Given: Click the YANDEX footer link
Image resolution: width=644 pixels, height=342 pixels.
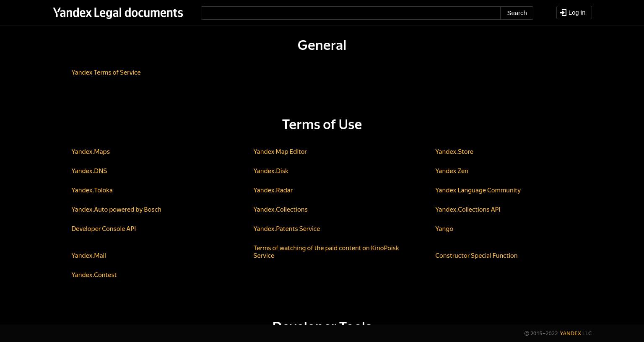Looking at the screenshot, I should [x=570, y=334].
